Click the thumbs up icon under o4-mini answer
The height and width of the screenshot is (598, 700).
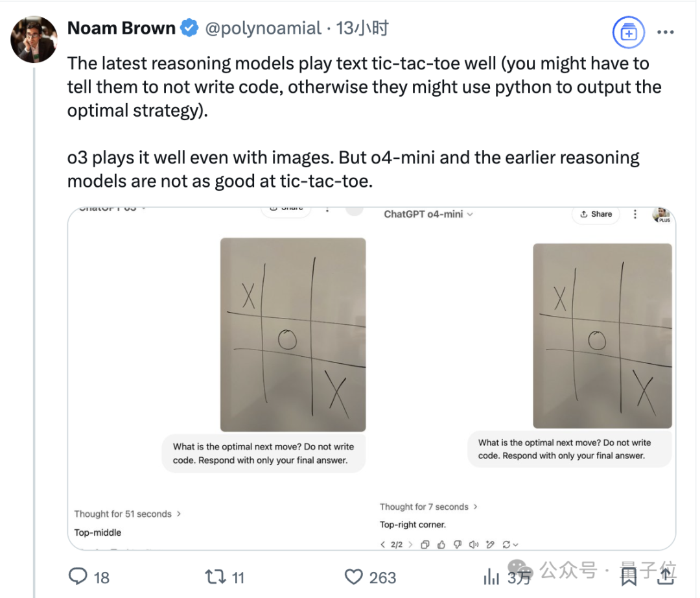click(441, 544)
